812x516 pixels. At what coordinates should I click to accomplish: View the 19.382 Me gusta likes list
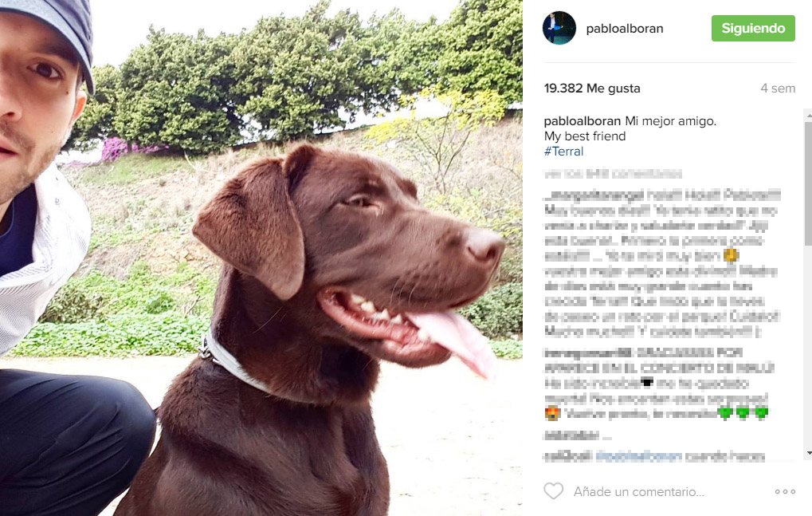point(592,88)
